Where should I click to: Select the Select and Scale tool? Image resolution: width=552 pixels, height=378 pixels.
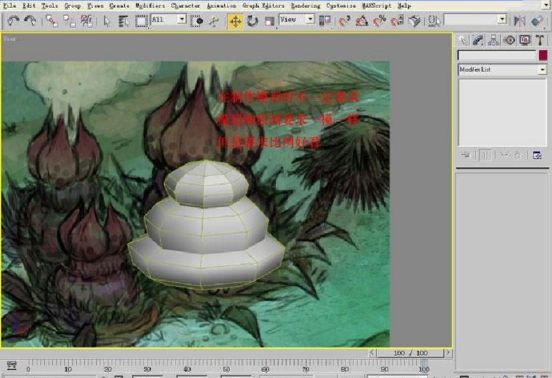[x=269, y=21]
